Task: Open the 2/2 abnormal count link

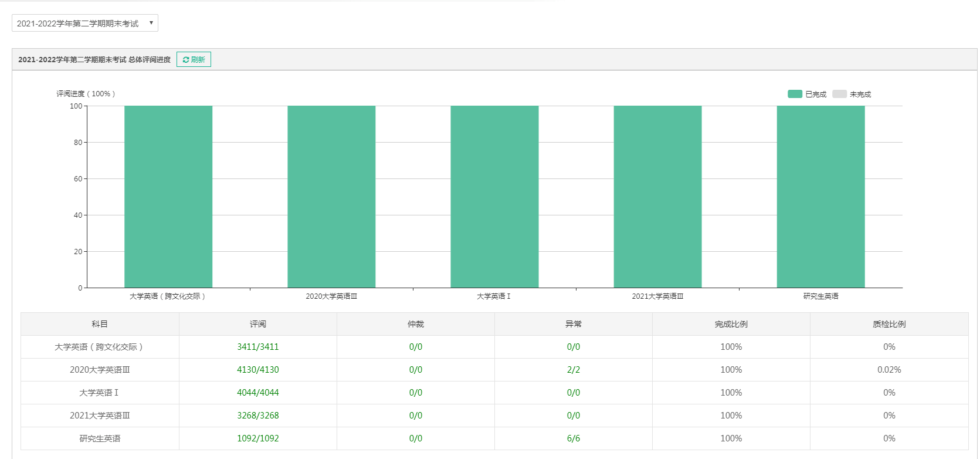Action: coord(574,370)
